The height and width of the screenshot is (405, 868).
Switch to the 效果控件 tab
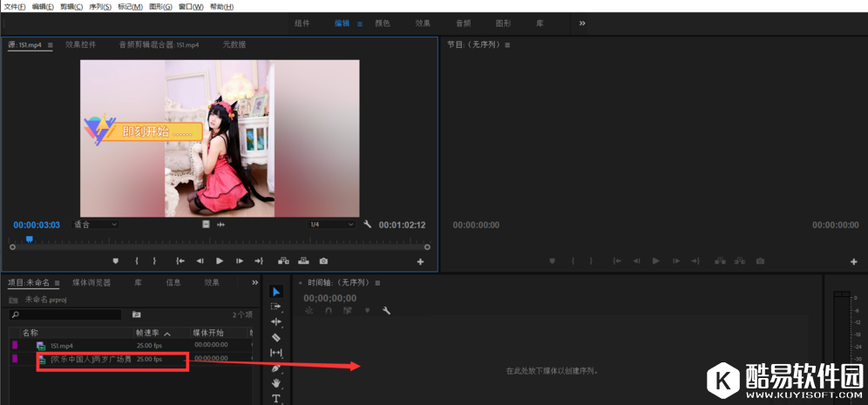(x=81, y=44)
